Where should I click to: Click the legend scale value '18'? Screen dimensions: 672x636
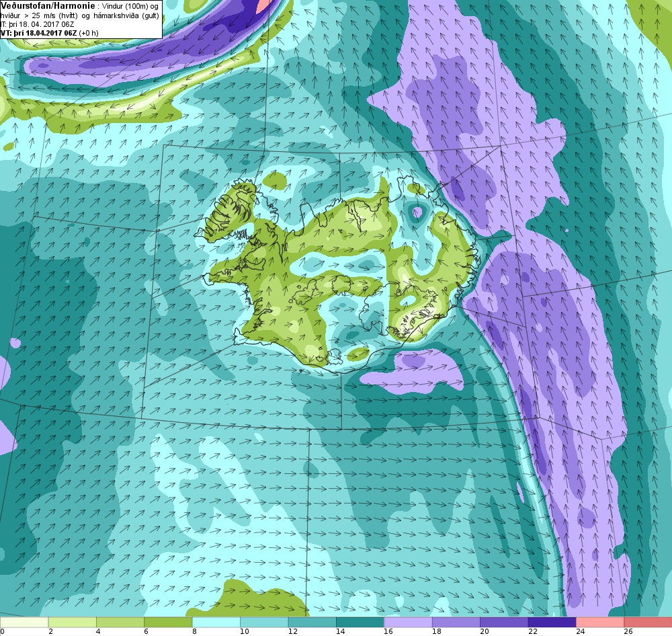pyautogui.click(x=436, y=631)
